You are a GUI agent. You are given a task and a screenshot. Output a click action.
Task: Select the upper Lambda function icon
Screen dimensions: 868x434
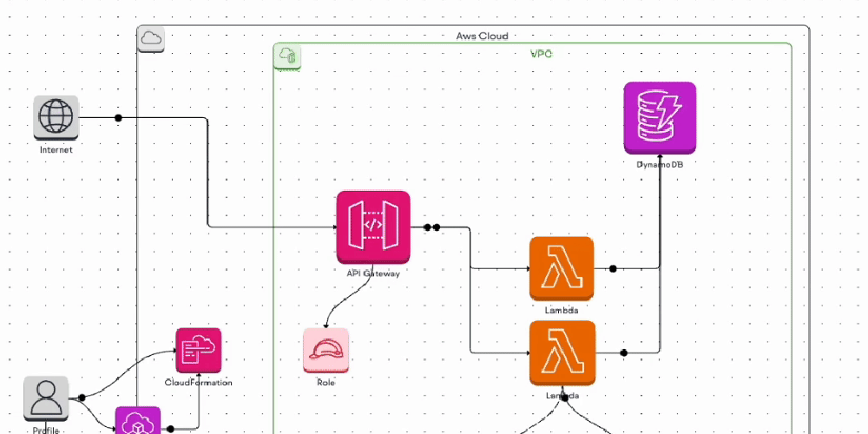click(562, 268)
